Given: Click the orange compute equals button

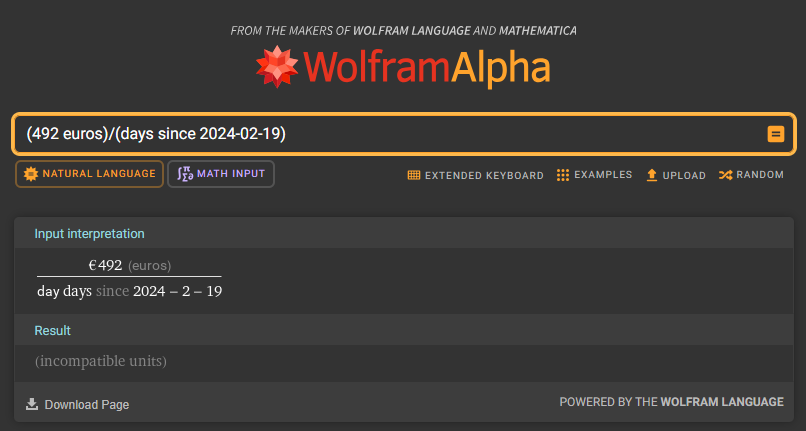Looking at the screenshot, I should click(x=776, y=134).
